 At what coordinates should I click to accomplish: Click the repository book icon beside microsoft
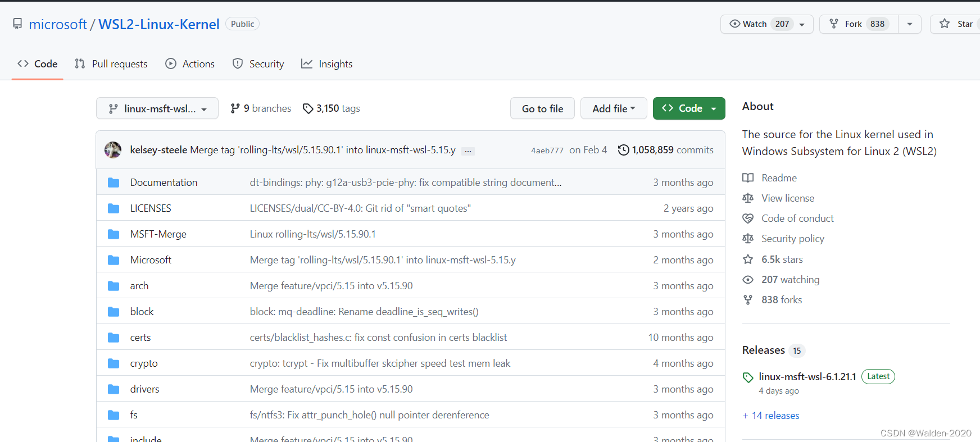17,24
